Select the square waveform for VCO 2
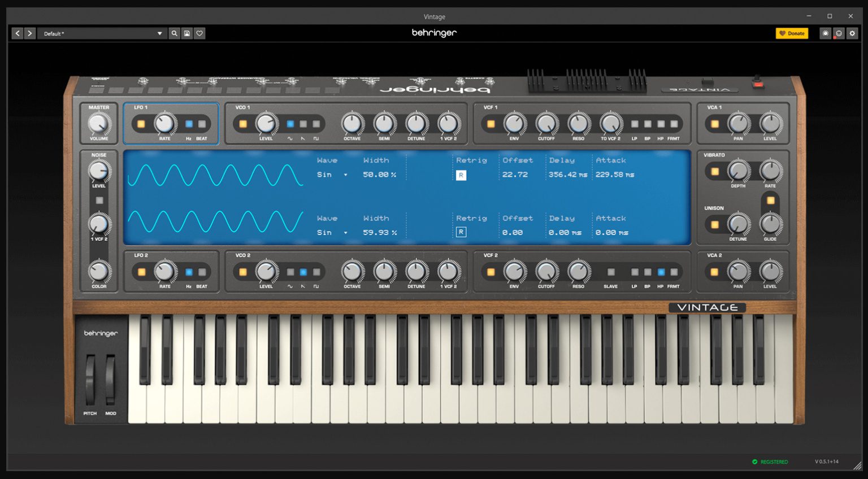 (316, 272)
